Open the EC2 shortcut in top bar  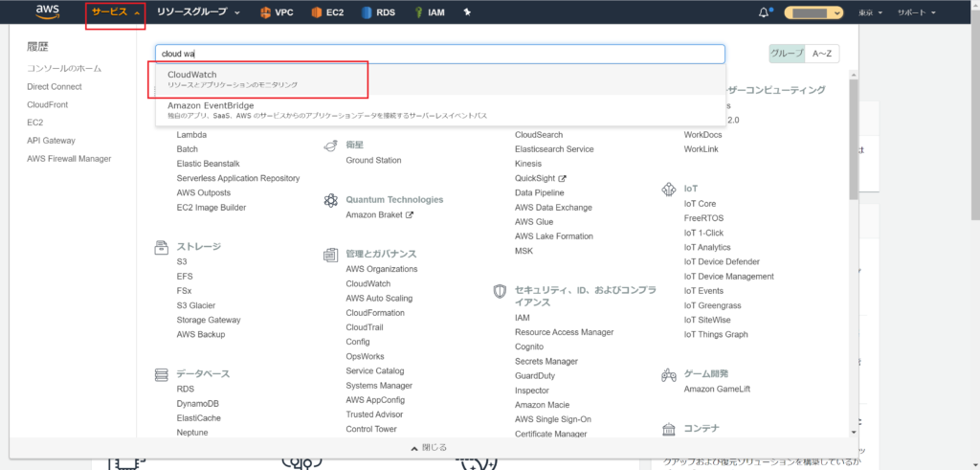[325, 13]
